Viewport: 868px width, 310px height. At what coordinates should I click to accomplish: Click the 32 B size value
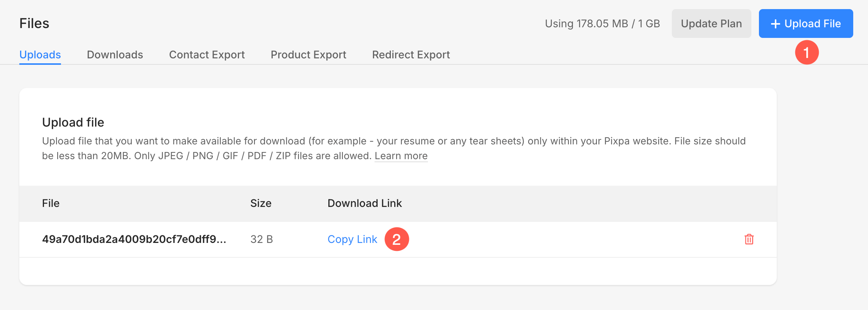(262, 239)
